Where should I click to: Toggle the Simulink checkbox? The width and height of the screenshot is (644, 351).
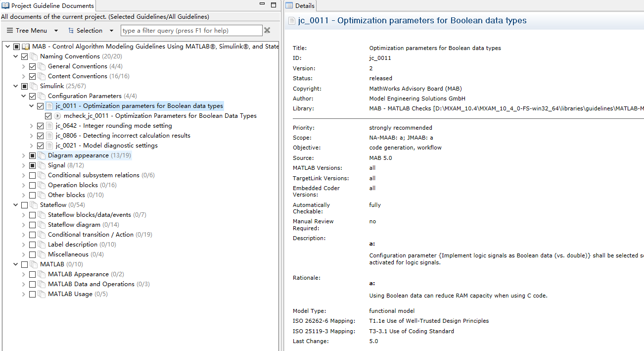coord(25,86)
